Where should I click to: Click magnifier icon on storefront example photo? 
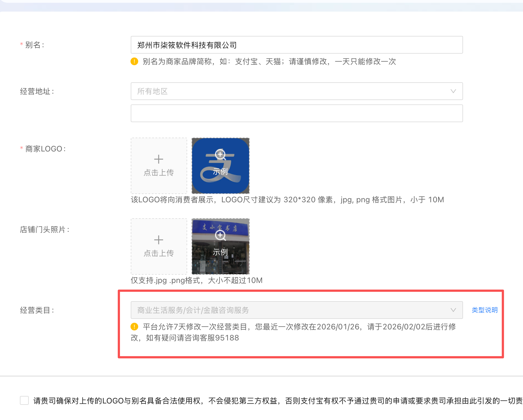pos(220,235)
